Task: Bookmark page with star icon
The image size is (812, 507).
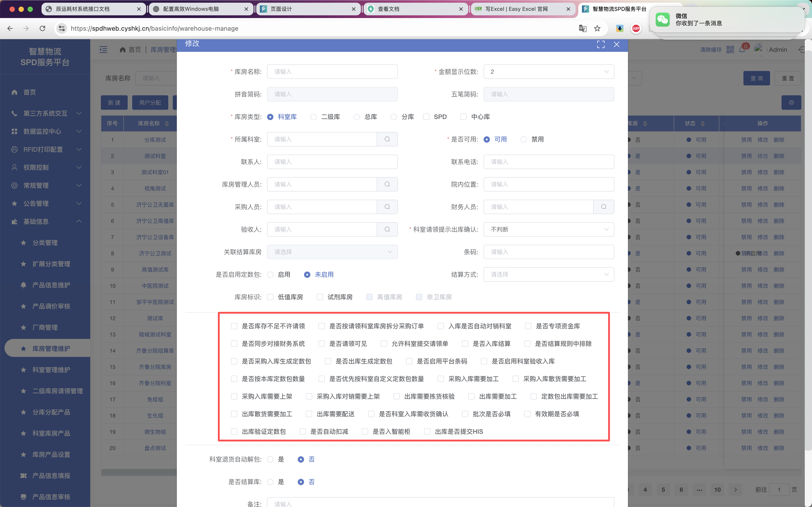Action: tap(597, 28)
